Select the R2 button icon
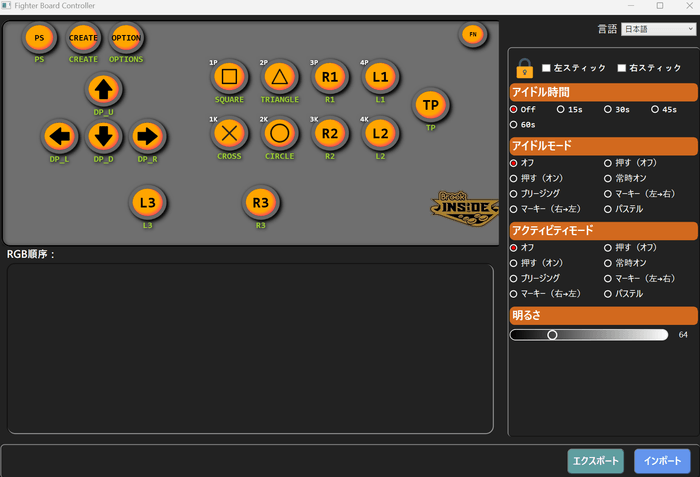Viewport: 700px width, 477px height. pos(330,134)
